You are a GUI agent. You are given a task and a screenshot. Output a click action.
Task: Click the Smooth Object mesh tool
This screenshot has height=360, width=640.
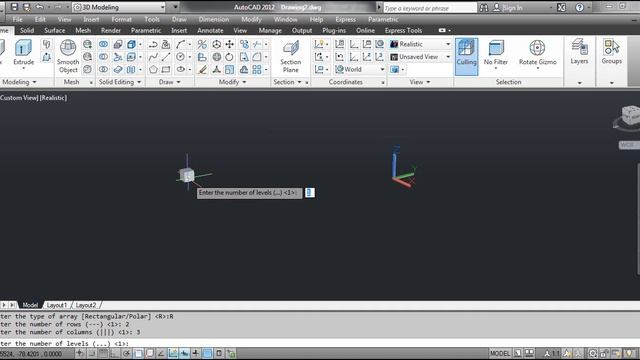(68, 56)
